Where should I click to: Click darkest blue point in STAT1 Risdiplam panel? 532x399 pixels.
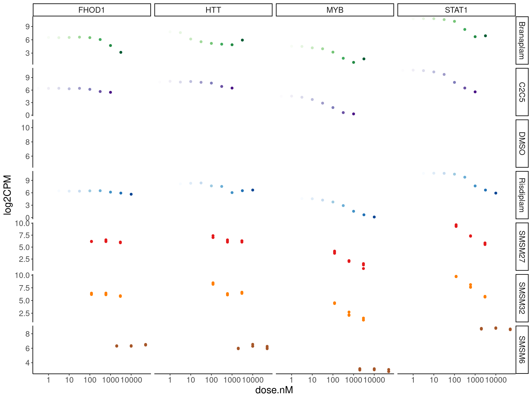click(496, 193)
